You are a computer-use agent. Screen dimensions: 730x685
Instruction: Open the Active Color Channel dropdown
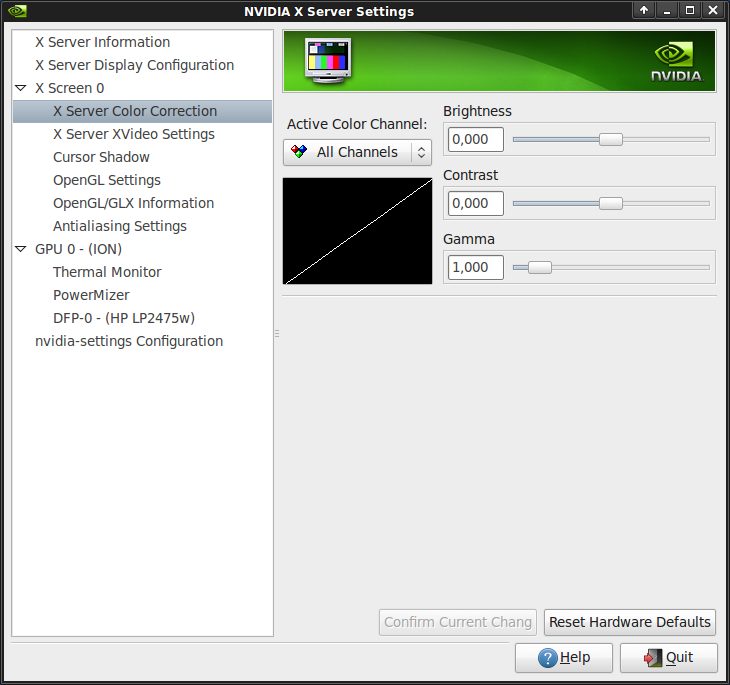coord(357,152)
